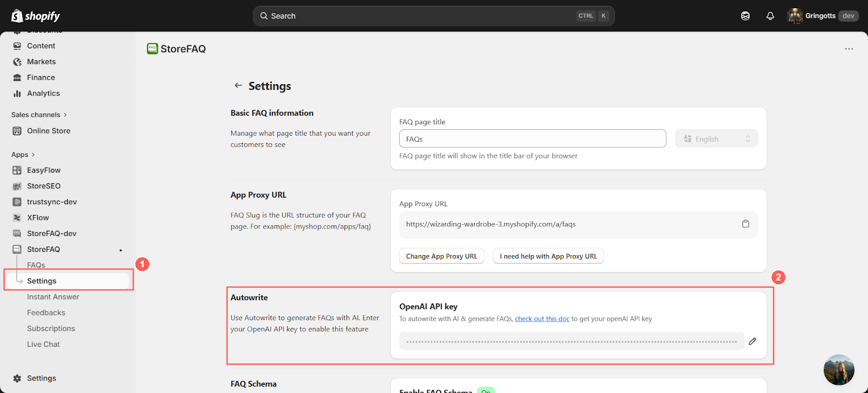Click the Analytics bar chart icon
The image size is (868, 393).
point(17,93)
